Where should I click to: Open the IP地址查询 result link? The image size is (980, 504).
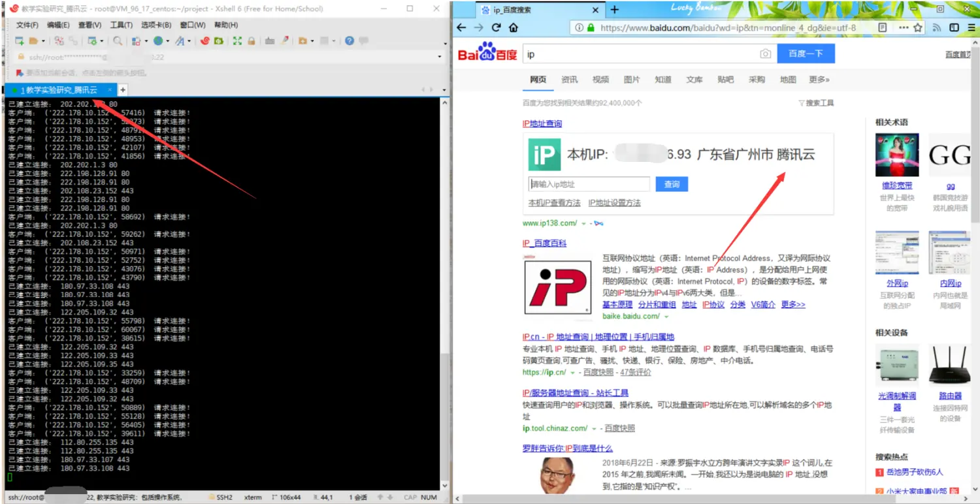coord(542,123)
